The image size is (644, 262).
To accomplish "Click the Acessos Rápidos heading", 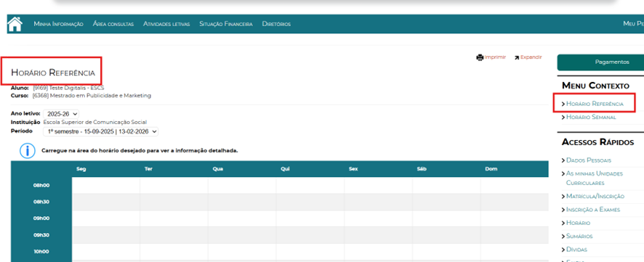I will point(597,142).
